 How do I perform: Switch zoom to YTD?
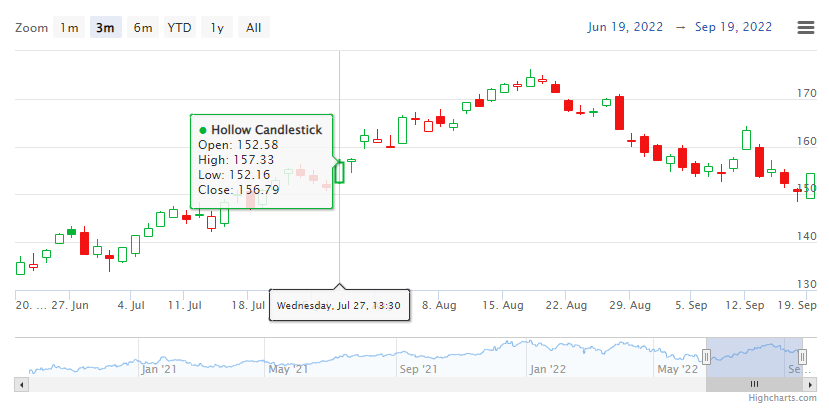pyautogui.click(x=180, y=27)
